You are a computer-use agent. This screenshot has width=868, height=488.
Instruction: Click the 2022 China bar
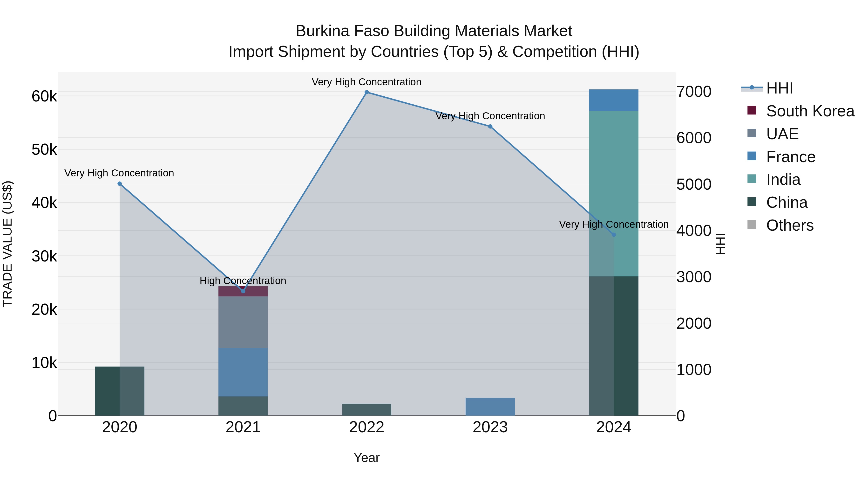point(366,409)
